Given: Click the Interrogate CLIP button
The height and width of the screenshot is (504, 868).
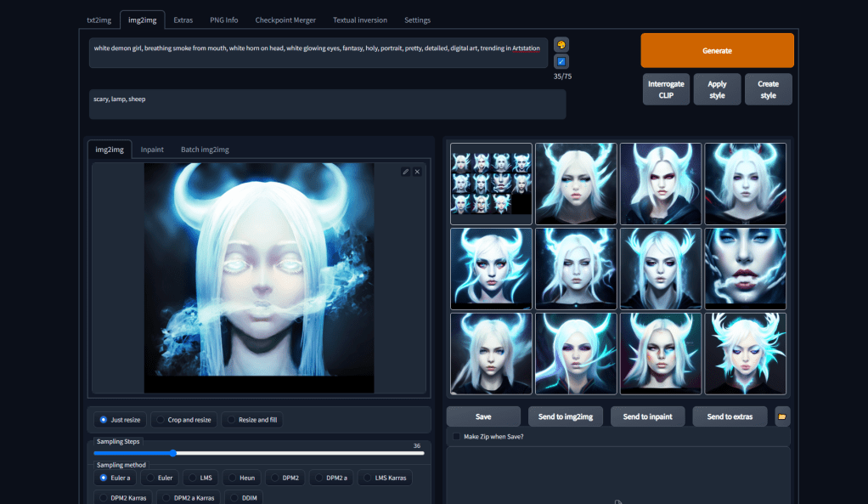Looking at the screenshot, I should click(x=666, y=89).
